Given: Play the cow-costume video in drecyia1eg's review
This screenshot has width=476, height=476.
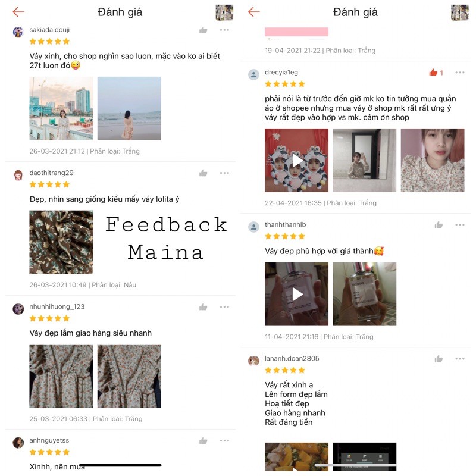Looking at the screenshot, I should click(x=296, y=160).
